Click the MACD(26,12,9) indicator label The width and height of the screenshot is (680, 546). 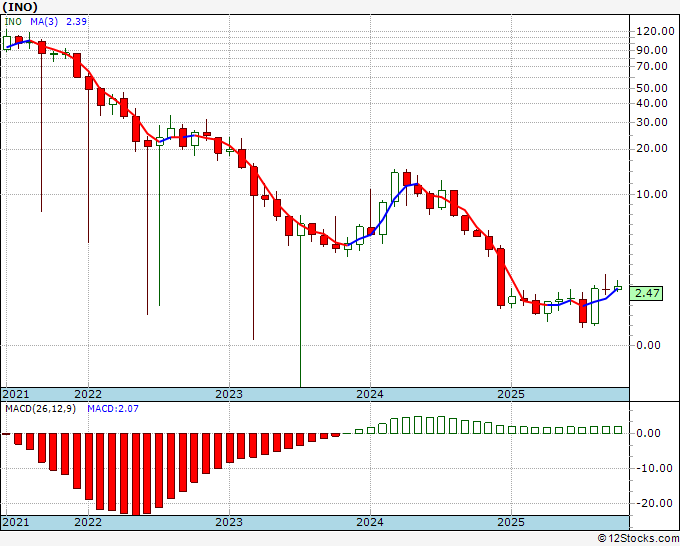click(40, 409)
